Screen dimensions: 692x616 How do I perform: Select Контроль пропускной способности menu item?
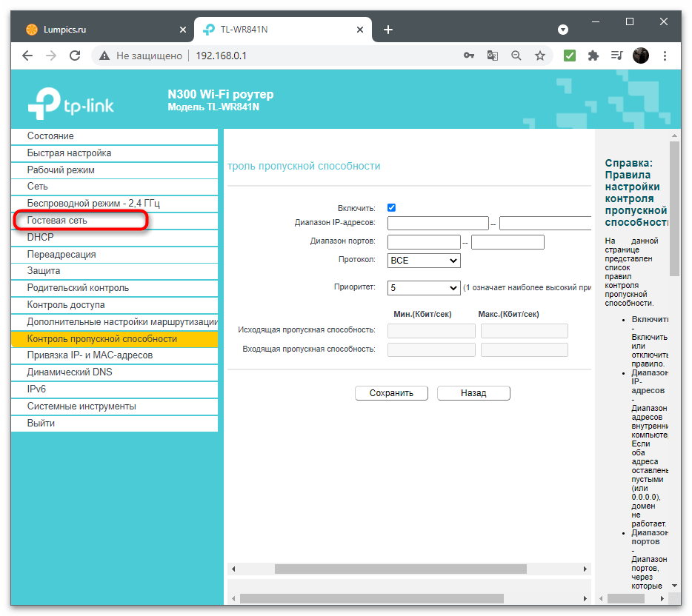[114, 338]
